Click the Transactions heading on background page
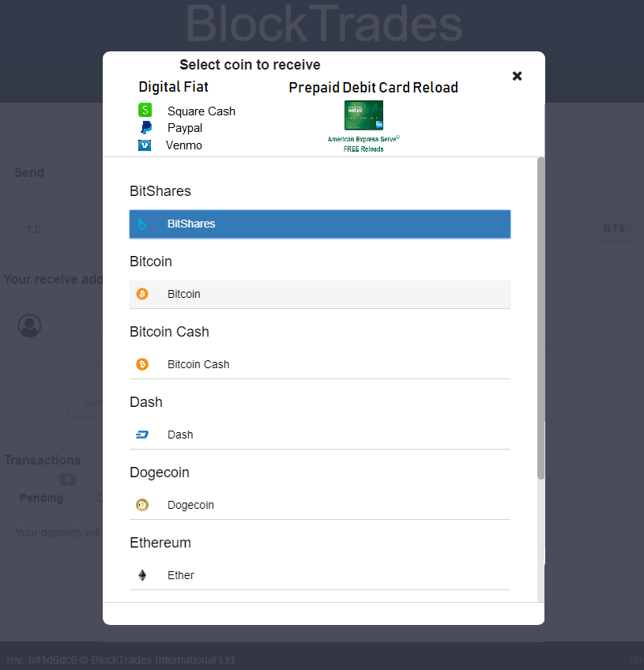Viewport: 644px width, 670px height. tap(43, 460)
